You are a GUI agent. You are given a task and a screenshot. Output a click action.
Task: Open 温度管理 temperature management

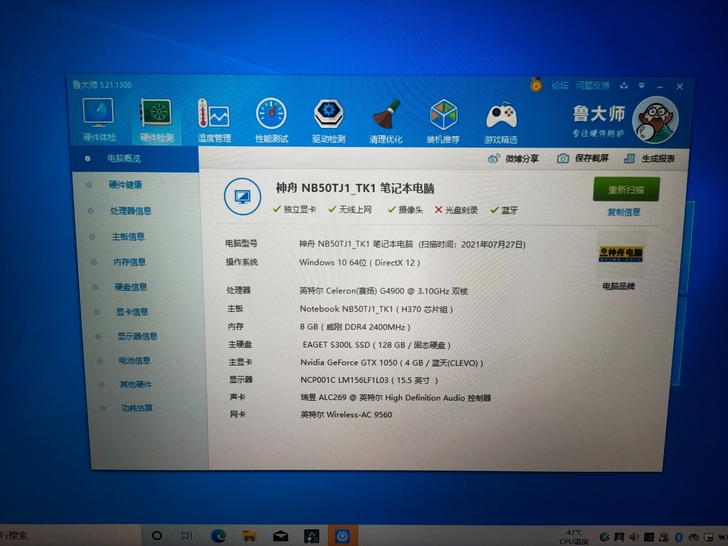click(214, 121)
